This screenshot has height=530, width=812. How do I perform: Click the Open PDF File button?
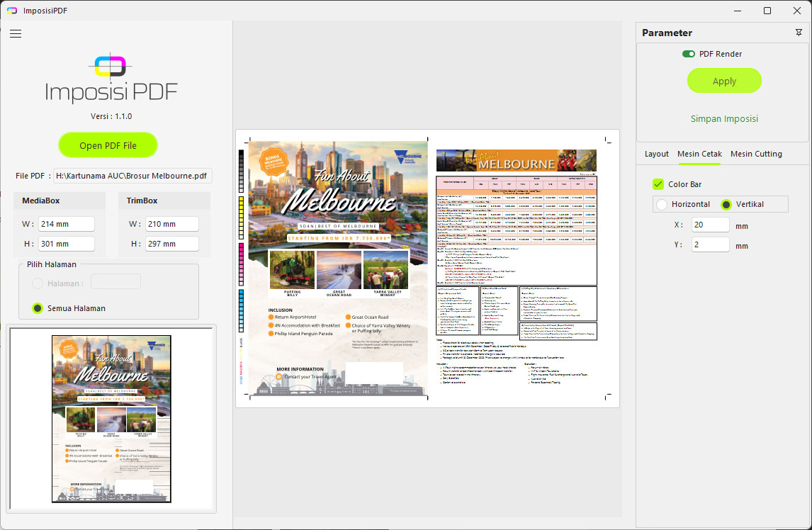pos(108,145)
